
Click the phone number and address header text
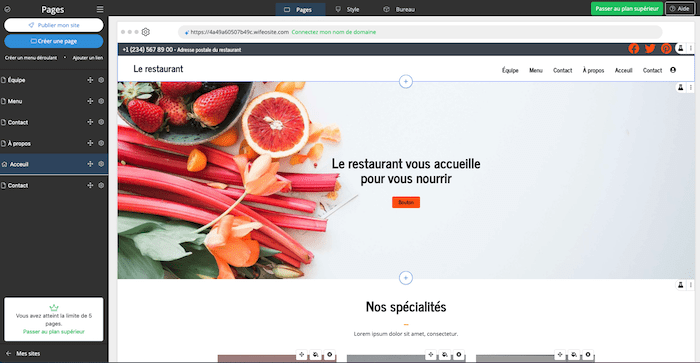pyautogui.click(x=182, y=50)
